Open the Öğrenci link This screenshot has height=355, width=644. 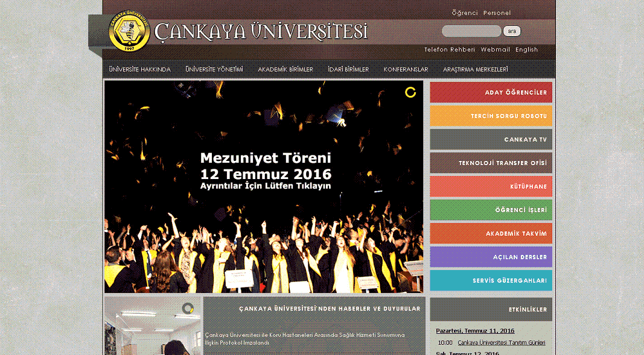pyautogui.click(x=465, y=13)
